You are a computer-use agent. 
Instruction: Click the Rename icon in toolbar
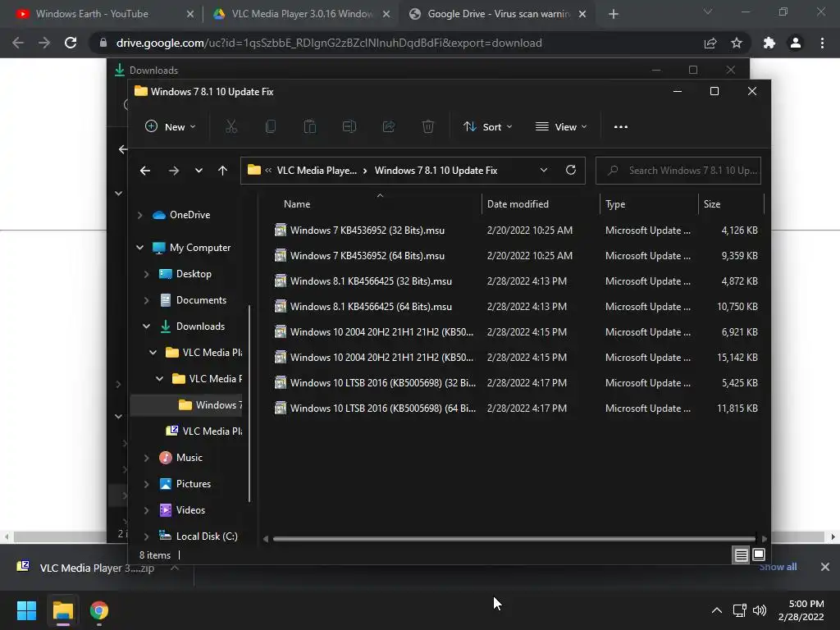tap(349, 127)
